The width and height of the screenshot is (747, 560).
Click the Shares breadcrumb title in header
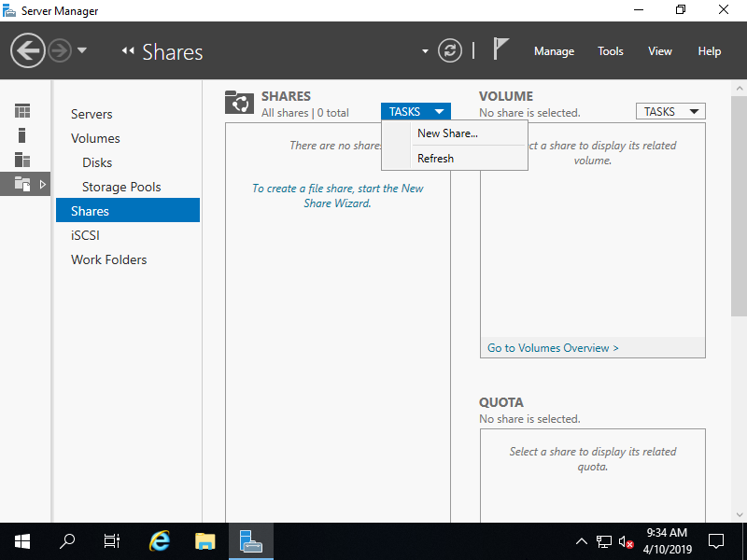[x=173, y=52]
